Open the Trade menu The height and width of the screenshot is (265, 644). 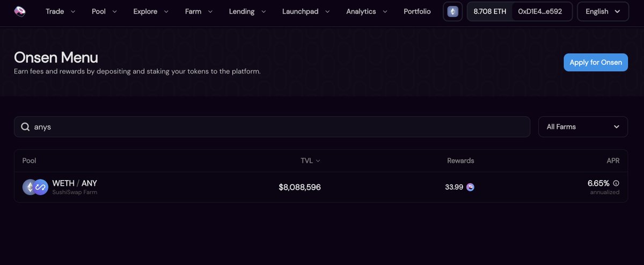61,11
